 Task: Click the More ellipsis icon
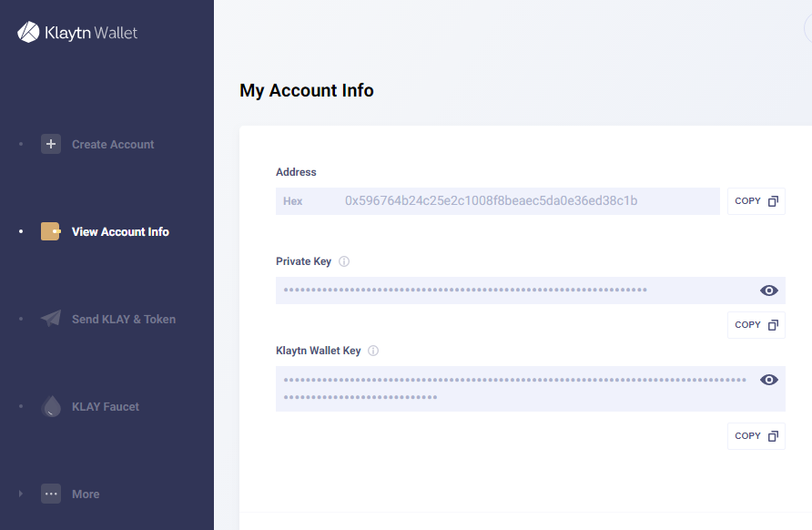[51, 494]
